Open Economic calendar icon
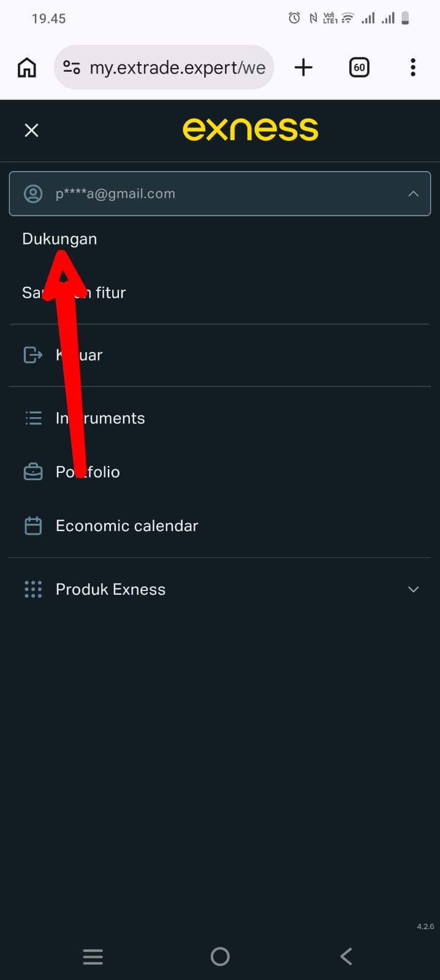The width and height of the screenshot is (440, 980). click(x=33, y=526)
